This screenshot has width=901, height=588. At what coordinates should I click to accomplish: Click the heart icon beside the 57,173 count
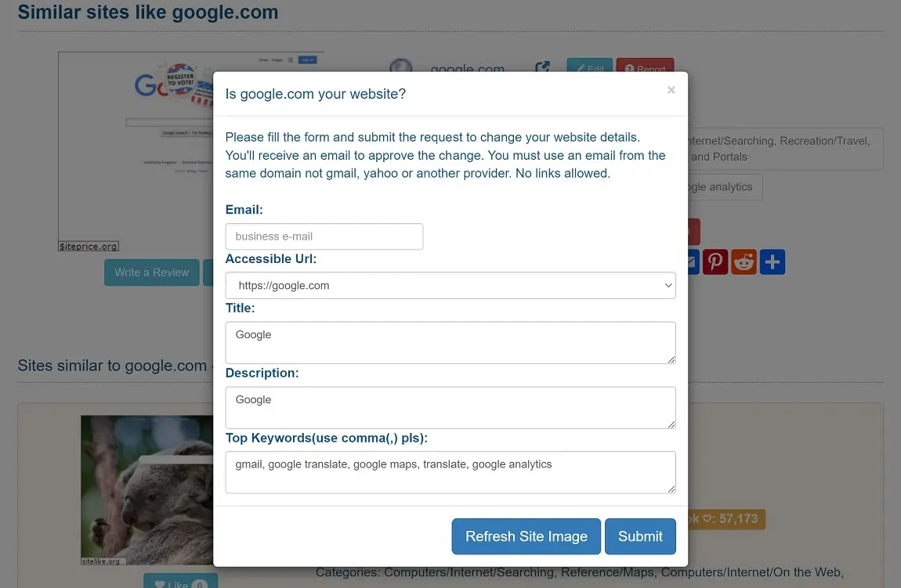tap(708, 518)
